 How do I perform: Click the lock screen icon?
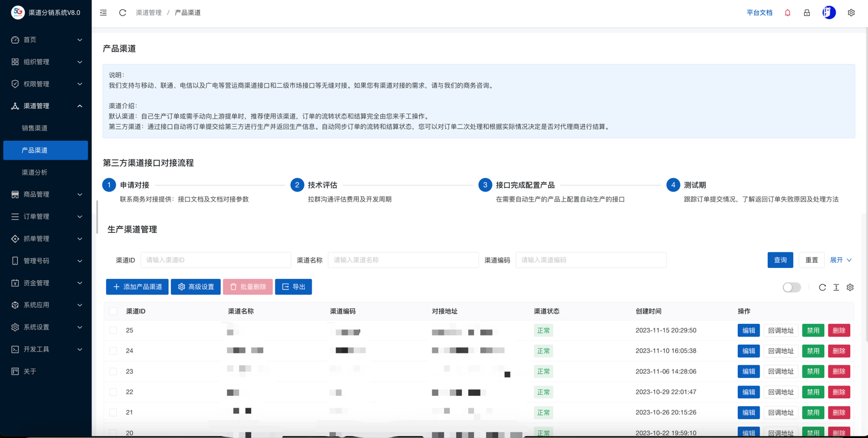click(x=807, y=13)
